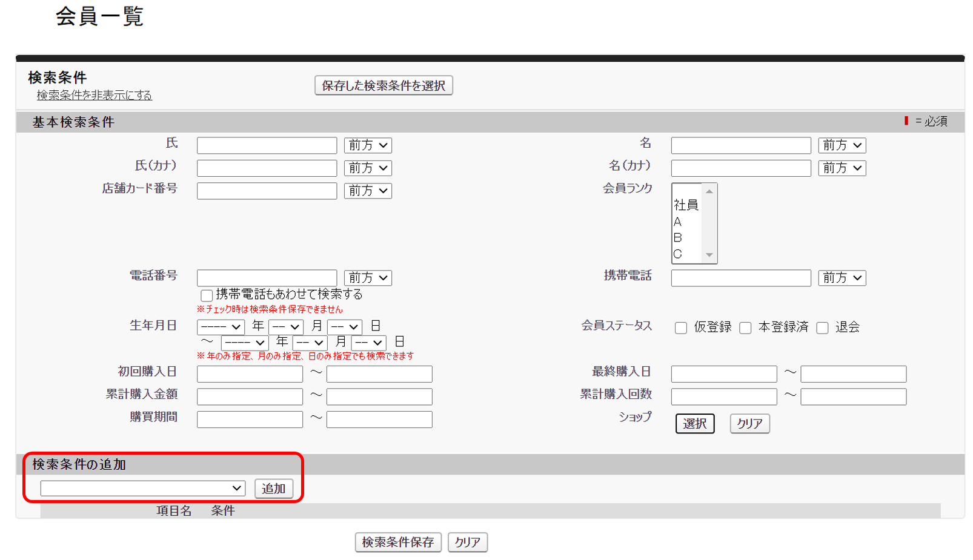Viewport: 973px width, 560px height.
Task: Click the 追加 button to add condition
Action: pos(274,488)
